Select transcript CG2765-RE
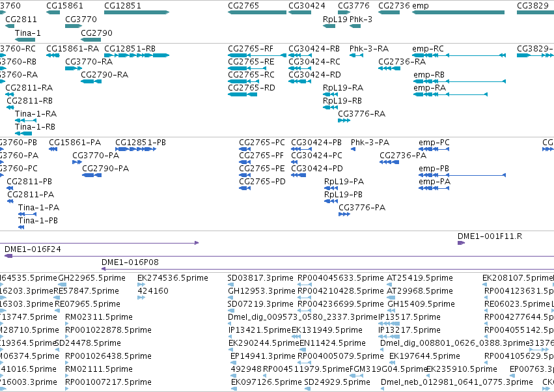554x392 pixels. (x=251, y=61)
